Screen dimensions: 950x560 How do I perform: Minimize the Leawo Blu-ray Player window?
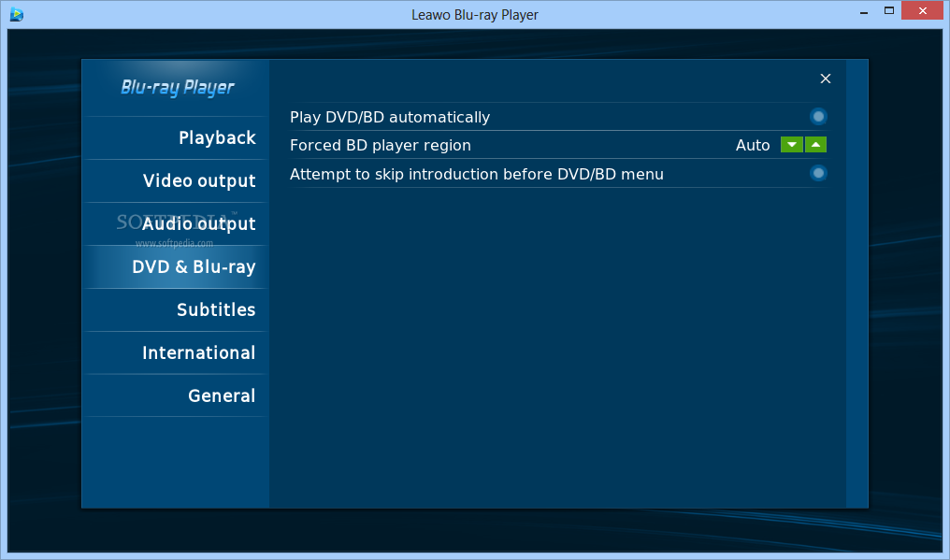(x=864, y=12)
